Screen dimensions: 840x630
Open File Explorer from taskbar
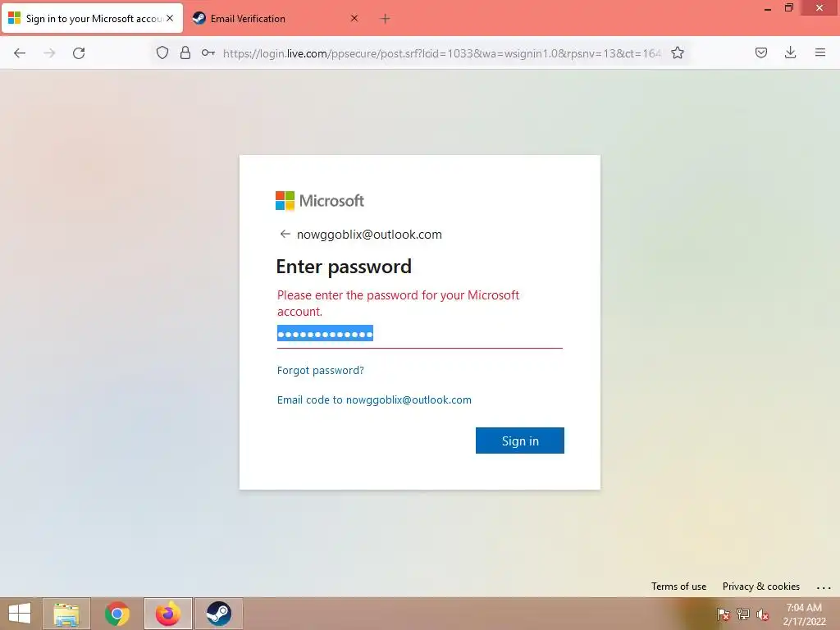point(66,614)
